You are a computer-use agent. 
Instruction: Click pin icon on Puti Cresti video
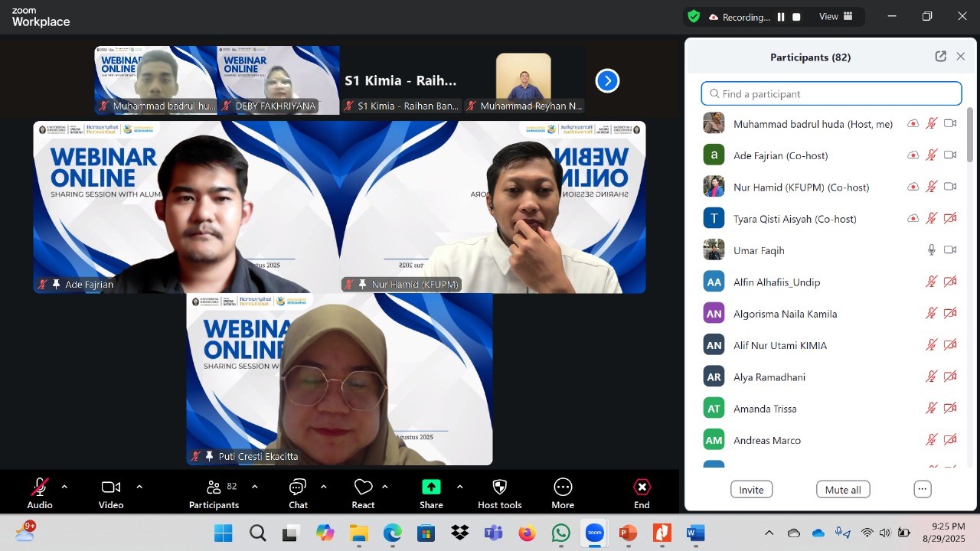[209, 456]
